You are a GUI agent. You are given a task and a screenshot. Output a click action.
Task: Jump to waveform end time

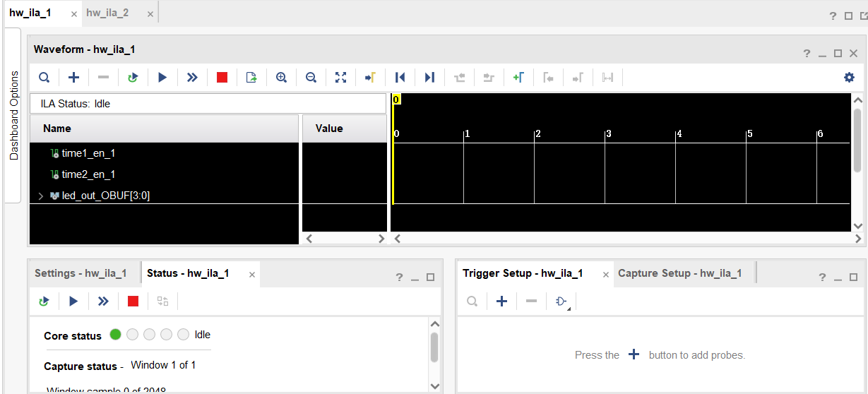point(429,78)
